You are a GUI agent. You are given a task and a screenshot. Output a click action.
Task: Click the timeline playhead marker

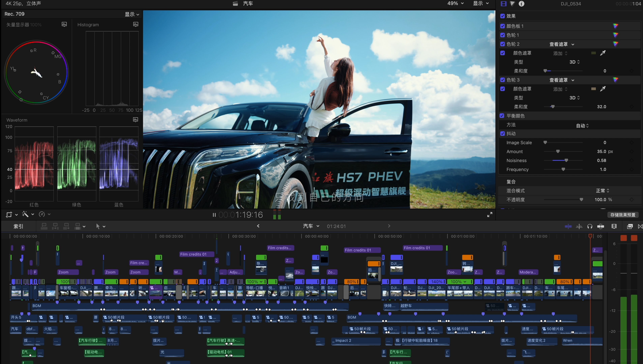point(590,236)
